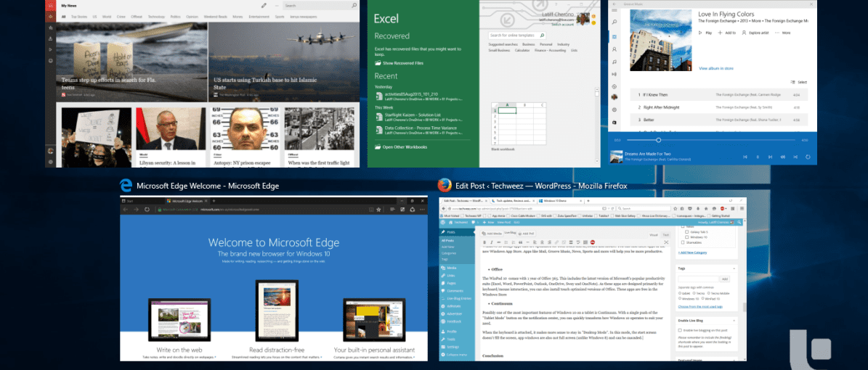The width and height of the screenshot is (868, 370).
Task: Click the refresh icon in Edge
Action: [x=147, y=210]
